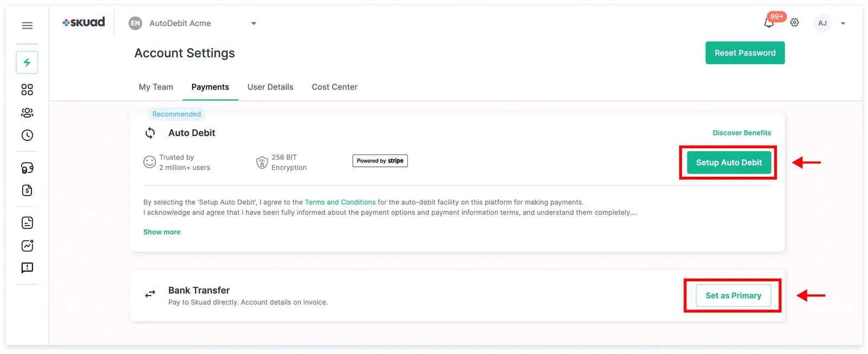Click 'Trusted by 2 million+ users' text
Image resolution: width=868 pixels, height=354 pixels.
(x=184, y=163)
